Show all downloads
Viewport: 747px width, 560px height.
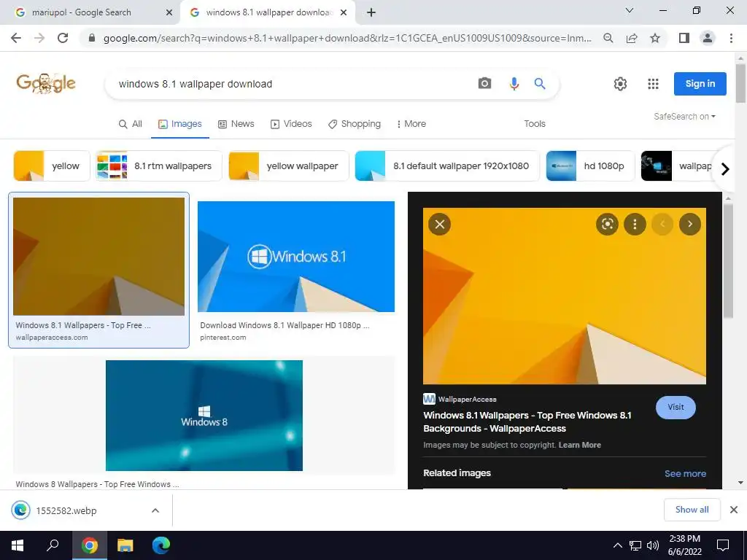(692, 510)
